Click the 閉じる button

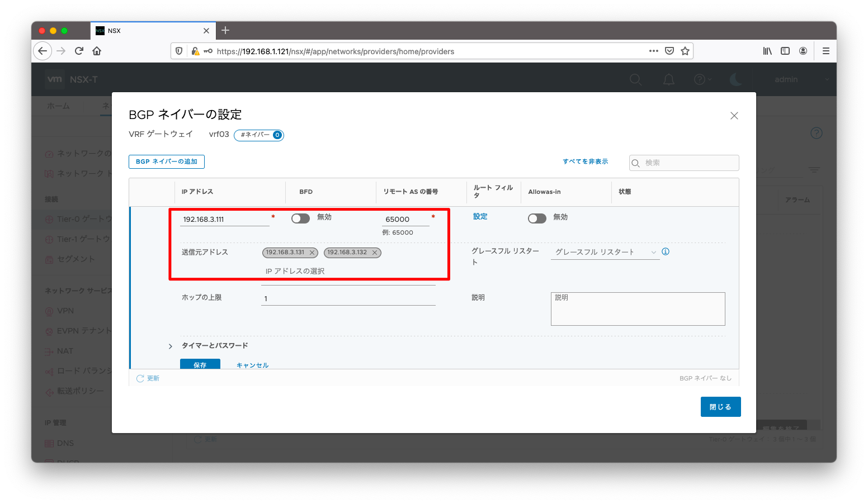(x=721, y=407)
